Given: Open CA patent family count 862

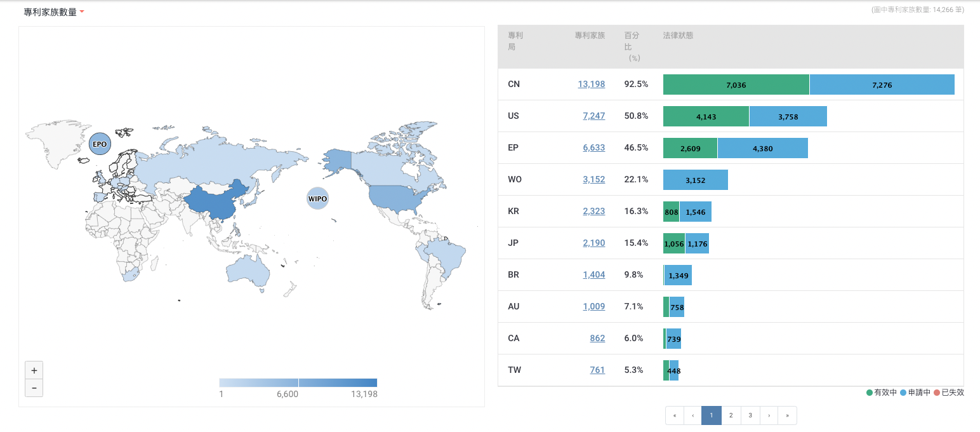Looking at the screenshot, I should [x=597, y=338].
